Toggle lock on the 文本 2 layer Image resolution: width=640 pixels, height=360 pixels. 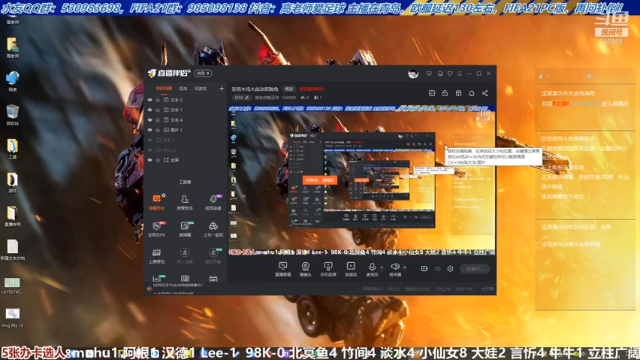tap(158, 100)
